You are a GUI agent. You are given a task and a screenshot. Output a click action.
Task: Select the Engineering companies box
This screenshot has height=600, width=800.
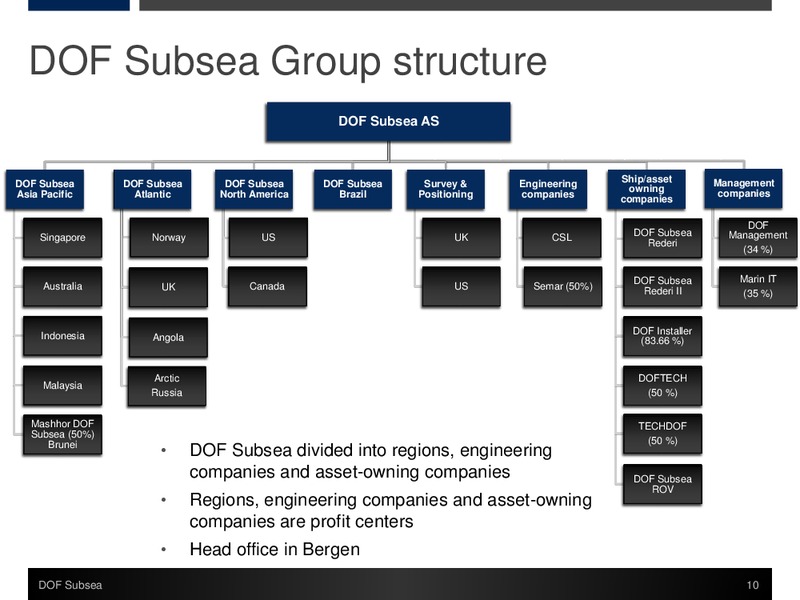click(x=548, y=189)
